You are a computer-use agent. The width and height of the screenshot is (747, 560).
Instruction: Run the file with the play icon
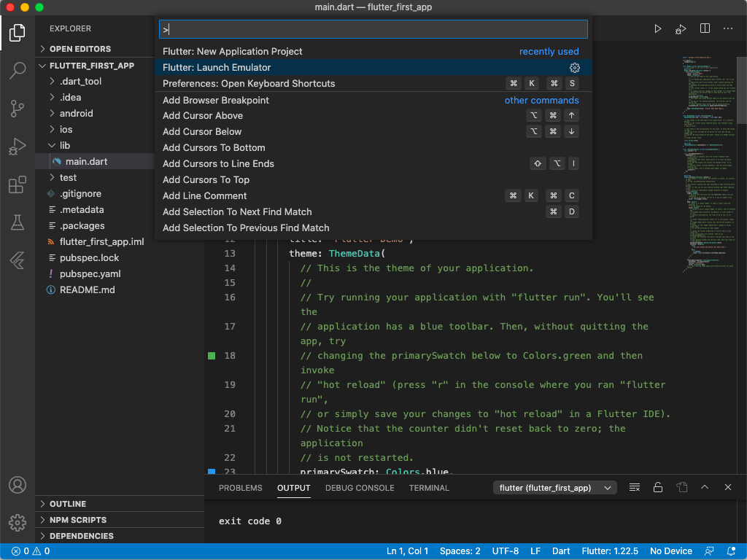tap(657, 28)
